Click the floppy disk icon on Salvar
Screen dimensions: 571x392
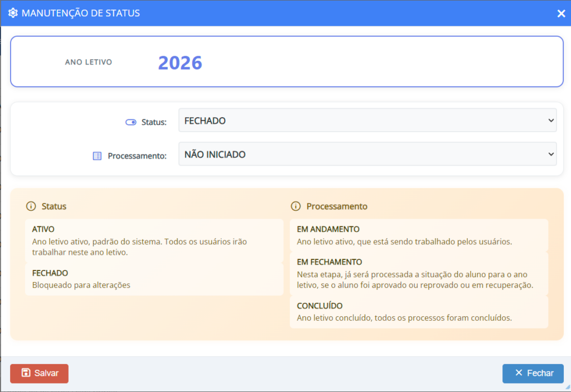point(26,373)
